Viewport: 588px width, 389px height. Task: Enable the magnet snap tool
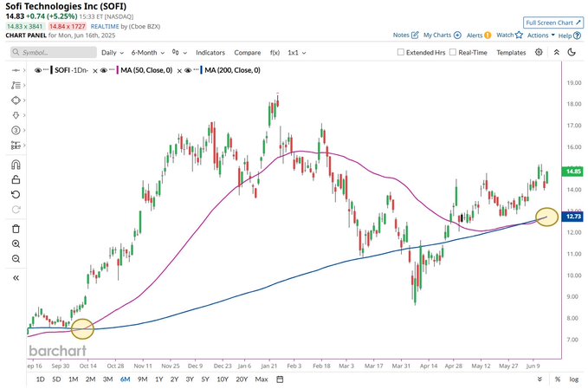tap(16, 165)
